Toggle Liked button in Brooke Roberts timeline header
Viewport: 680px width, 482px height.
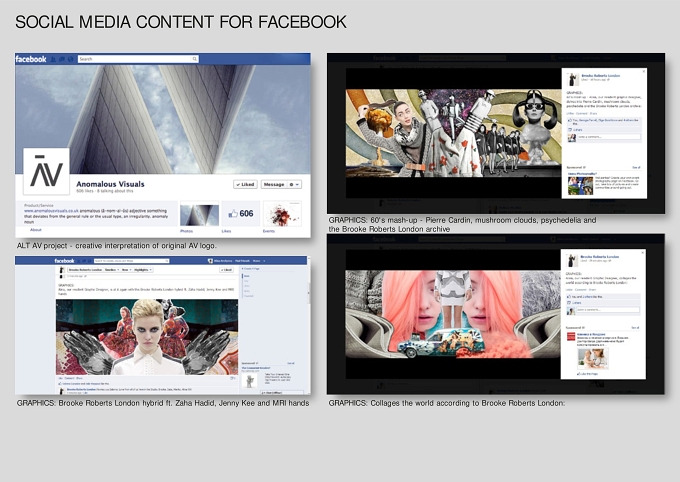226,270
